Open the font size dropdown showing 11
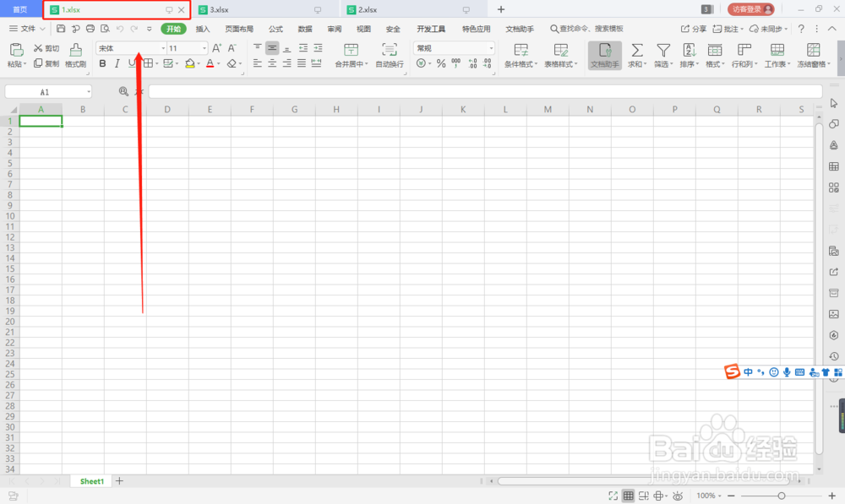This screenshot has height=504, width=845. [x=204, y=48]
